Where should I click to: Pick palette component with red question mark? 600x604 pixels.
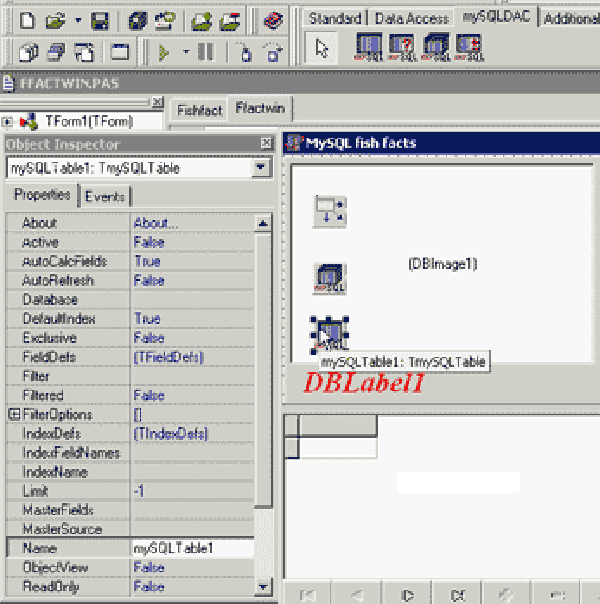pyautogui.click(x=402, y=47)
